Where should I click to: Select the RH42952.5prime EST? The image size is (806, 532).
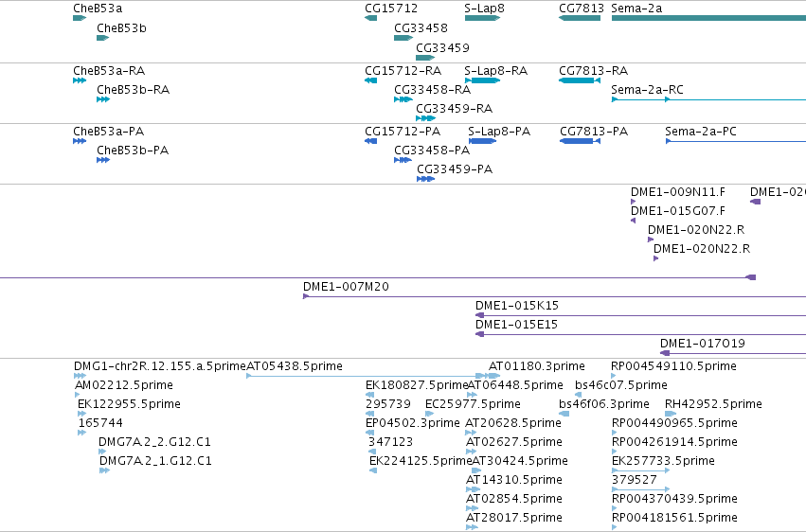pos(671,414)
